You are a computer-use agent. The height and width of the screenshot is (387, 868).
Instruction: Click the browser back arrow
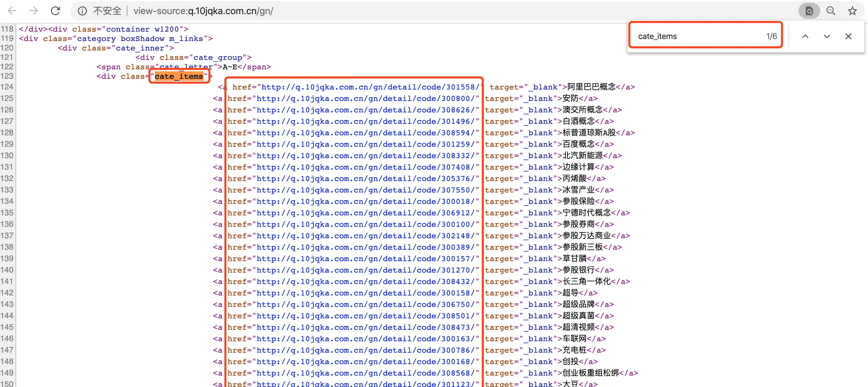point(12,11)
